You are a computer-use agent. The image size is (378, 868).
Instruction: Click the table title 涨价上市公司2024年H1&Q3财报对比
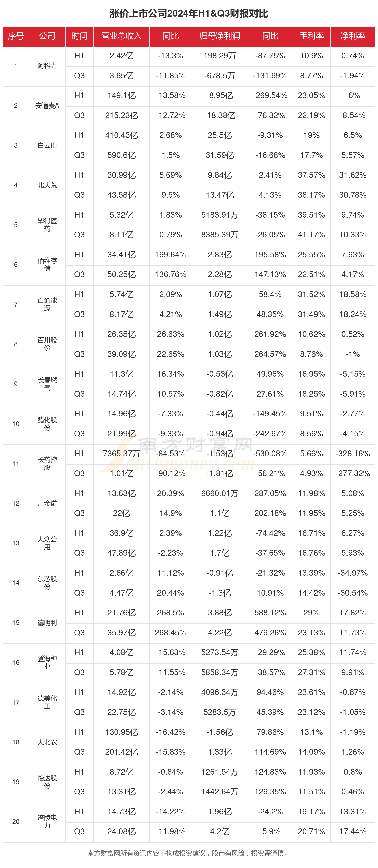[x=189, y=14]
